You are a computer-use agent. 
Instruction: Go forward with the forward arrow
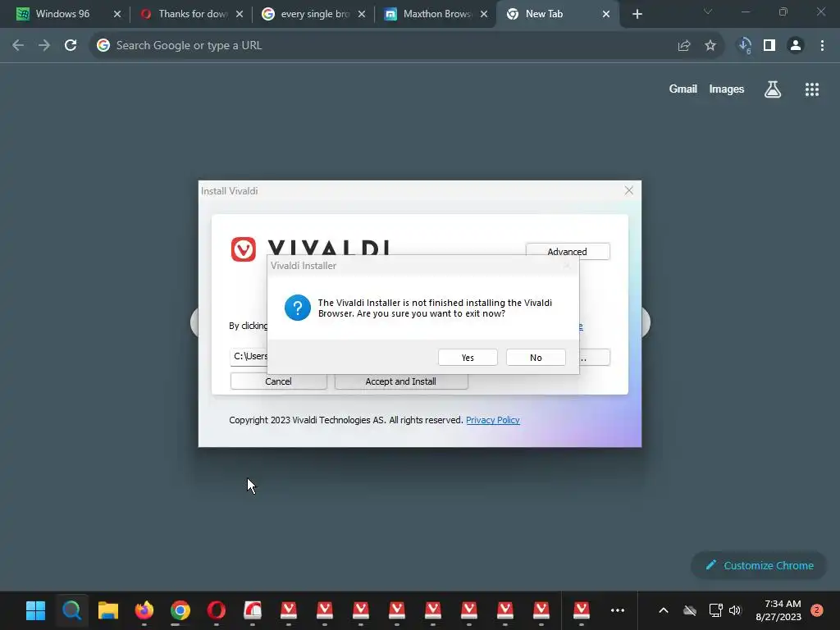click(x=44, y=46)
